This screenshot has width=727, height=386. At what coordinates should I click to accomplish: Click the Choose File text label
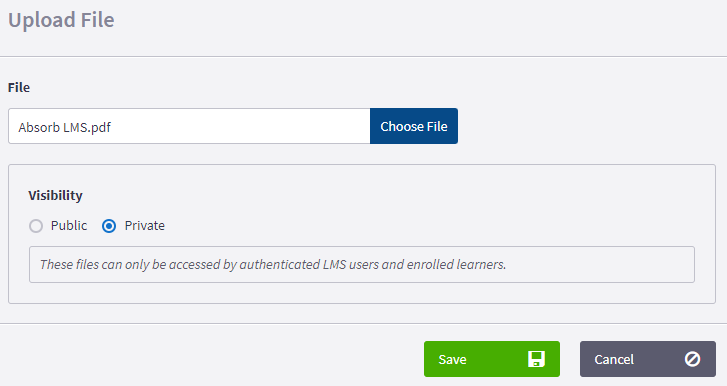pos(414,127)
